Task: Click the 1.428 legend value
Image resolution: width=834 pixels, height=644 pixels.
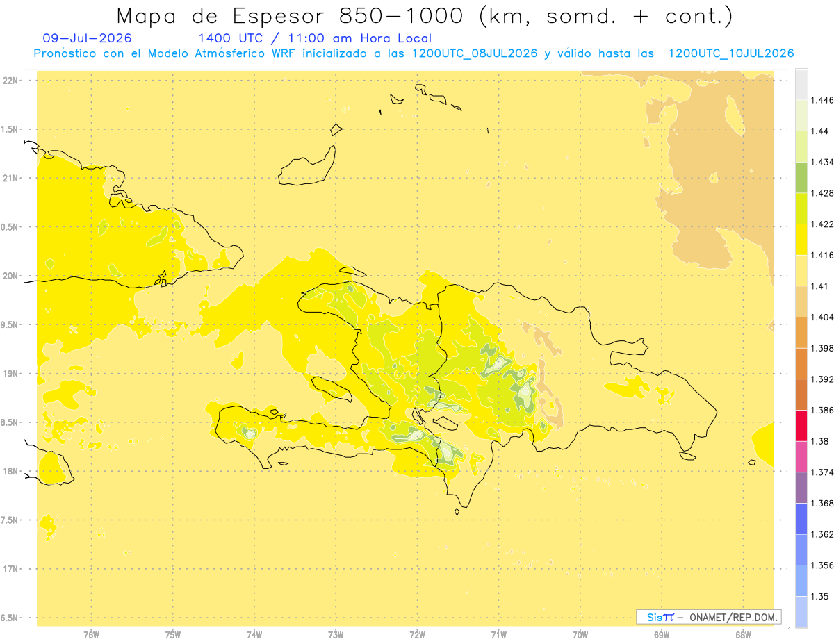Action: click(821, 193)
